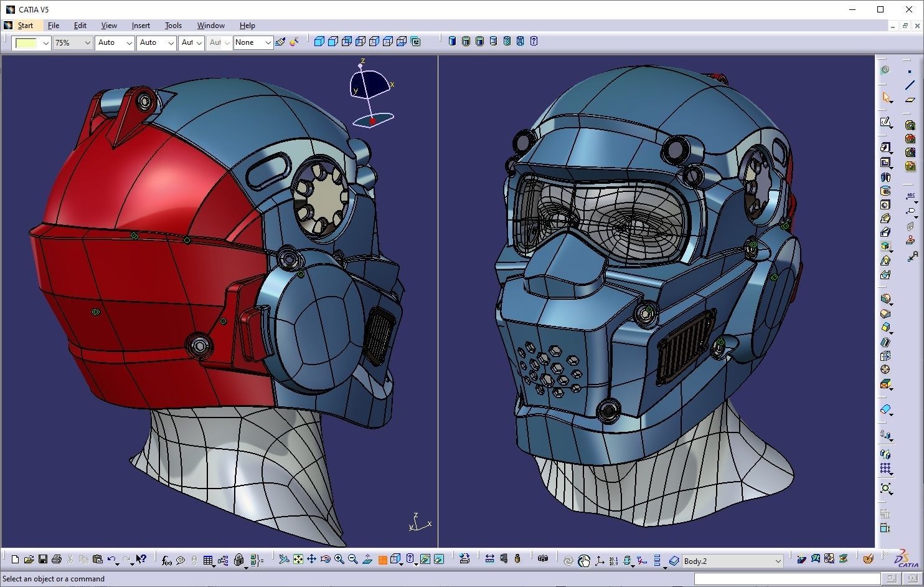
Task: Click the Zoom Out magnifier
Action: tap(353, 560)
